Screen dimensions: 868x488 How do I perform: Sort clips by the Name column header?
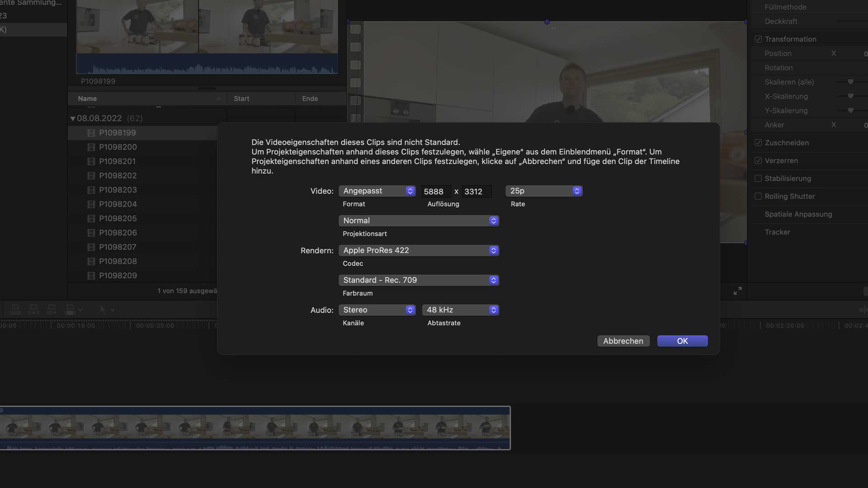87,99
